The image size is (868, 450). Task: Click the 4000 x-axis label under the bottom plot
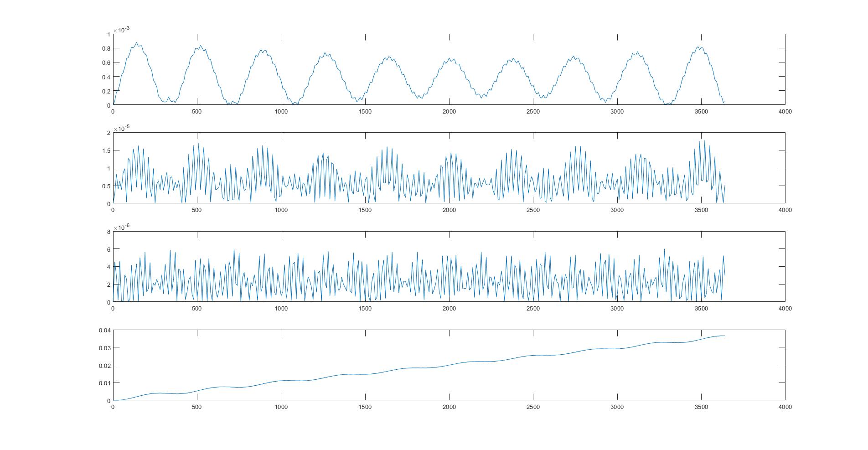tap(785, 407)
